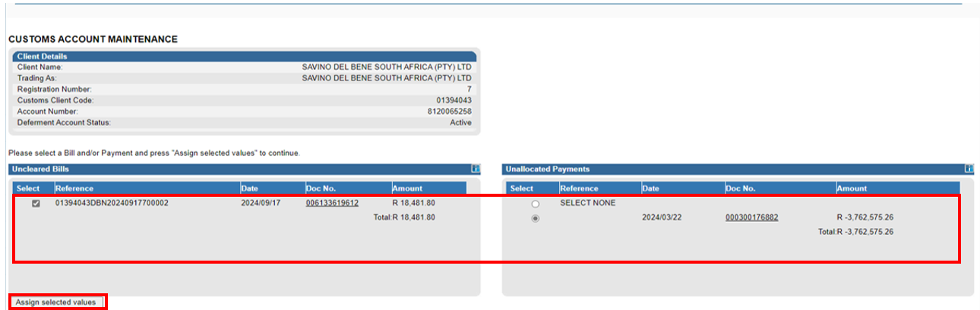
Task: Click Amount header in Unallocated Payments
Action: point(852,188)
